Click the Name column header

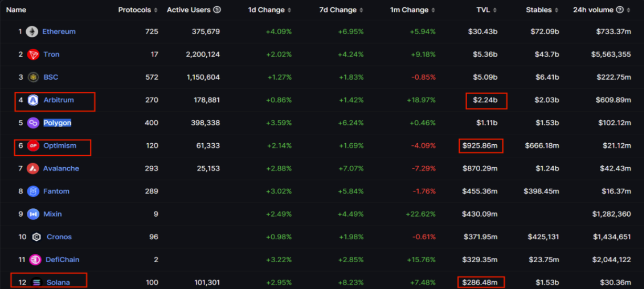pyautogui.click(x=16, y=10)
